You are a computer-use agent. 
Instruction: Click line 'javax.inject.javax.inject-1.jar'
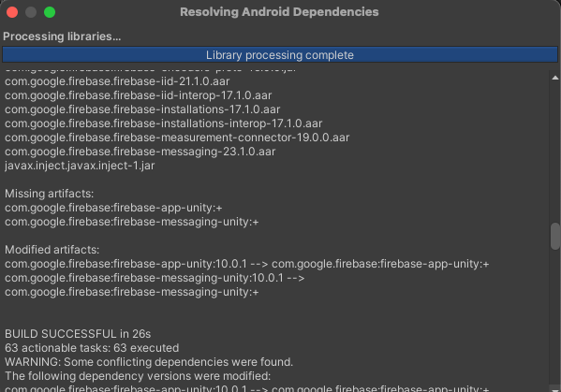click(80, 166)
